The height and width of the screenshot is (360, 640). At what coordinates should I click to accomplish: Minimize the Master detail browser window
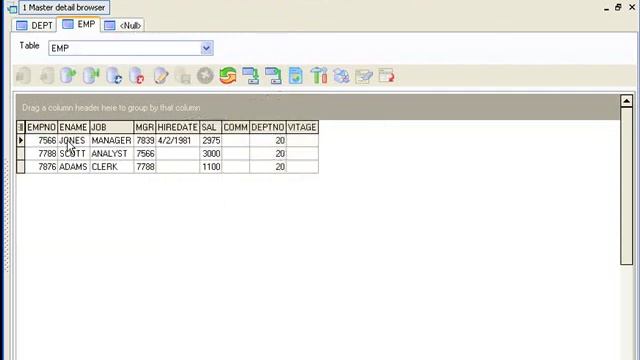click(x=607, y=8)
